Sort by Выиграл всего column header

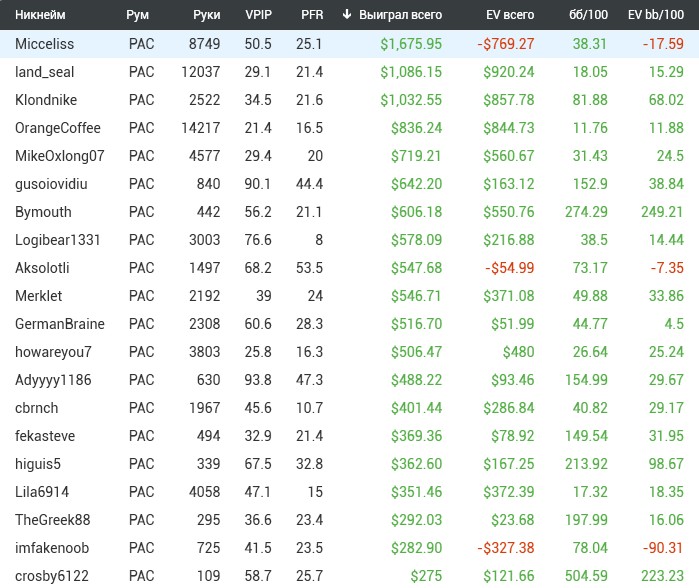(x=400, y=15)
